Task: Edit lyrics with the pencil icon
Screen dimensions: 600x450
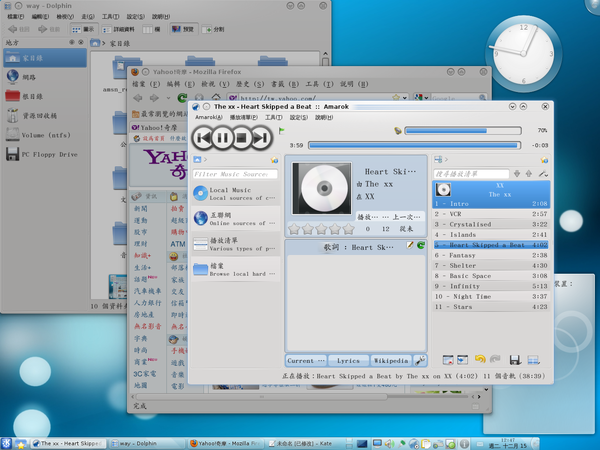Action: click(x=410, y=245)
